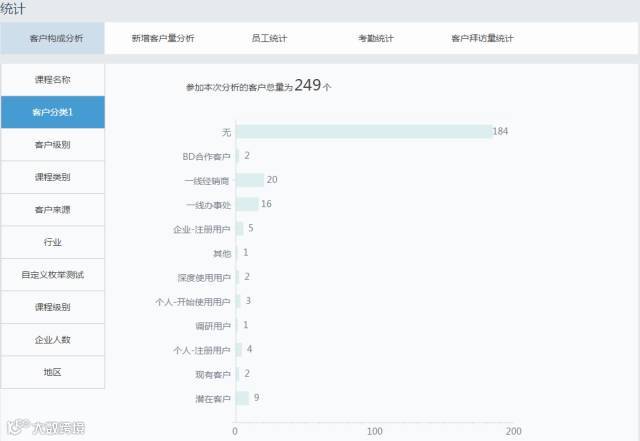This screenshot has width=640, height=441.
Task: Open 课程类别 sidebar item
Action: pos(53,177)
